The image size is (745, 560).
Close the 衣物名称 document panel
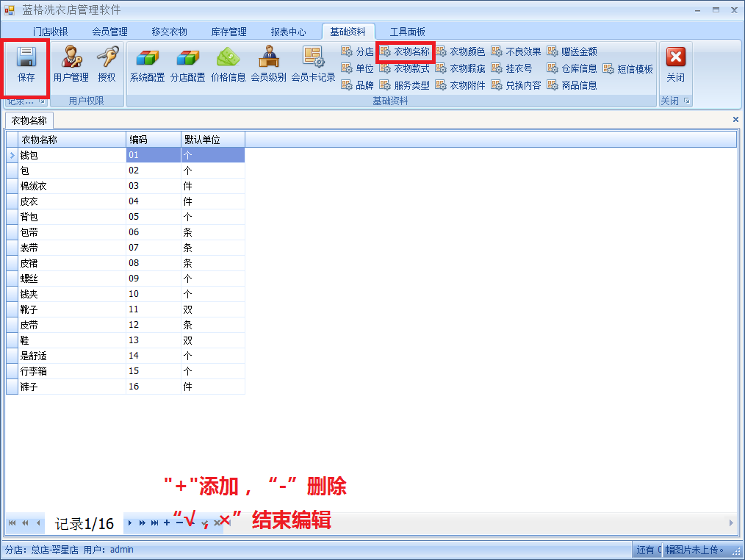coord(735,120)
